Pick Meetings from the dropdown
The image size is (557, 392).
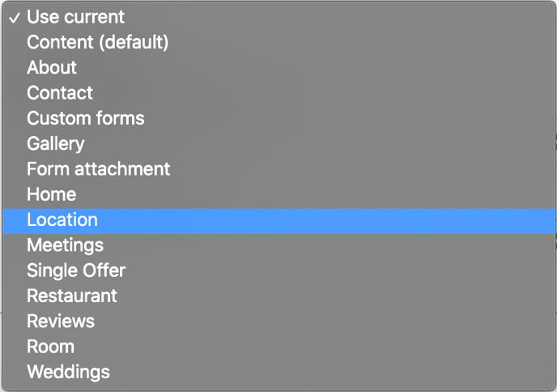point(65,245)
